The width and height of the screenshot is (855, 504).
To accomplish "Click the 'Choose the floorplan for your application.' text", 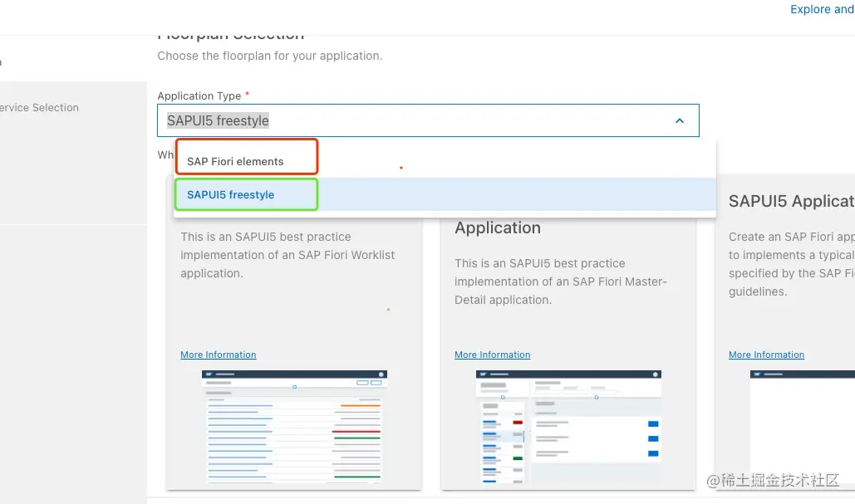I will 270,56.
